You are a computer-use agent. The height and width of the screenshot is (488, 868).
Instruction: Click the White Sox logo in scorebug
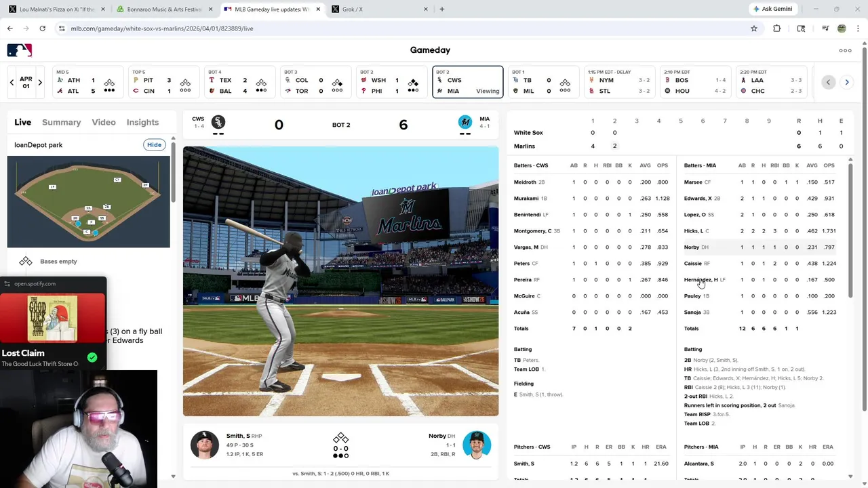[218, 122]
